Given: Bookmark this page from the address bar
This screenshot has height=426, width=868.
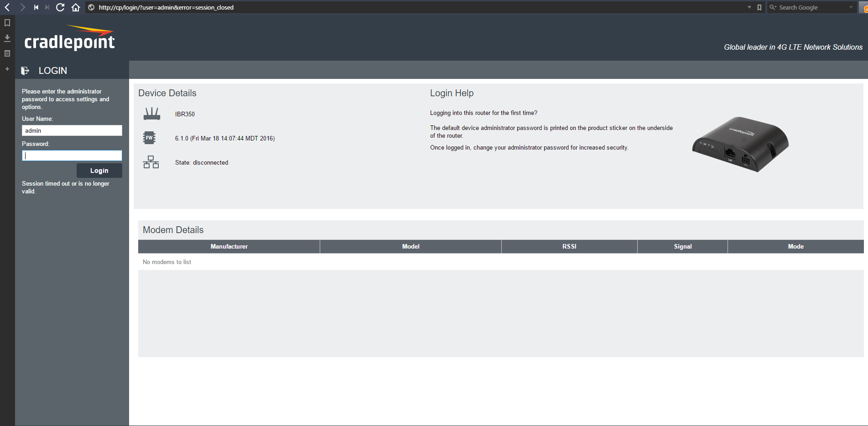Looking at the screenshot, I should coord(759,7).
